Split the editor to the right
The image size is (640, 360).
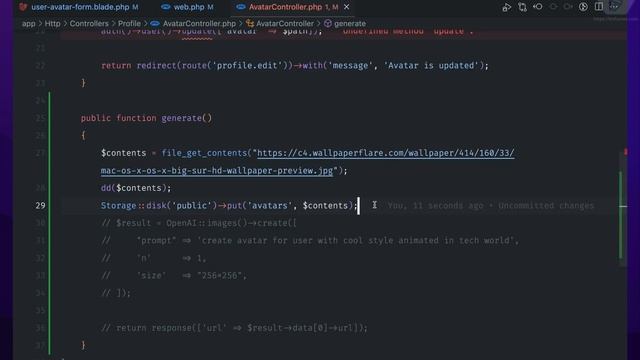tap(599, 7)
